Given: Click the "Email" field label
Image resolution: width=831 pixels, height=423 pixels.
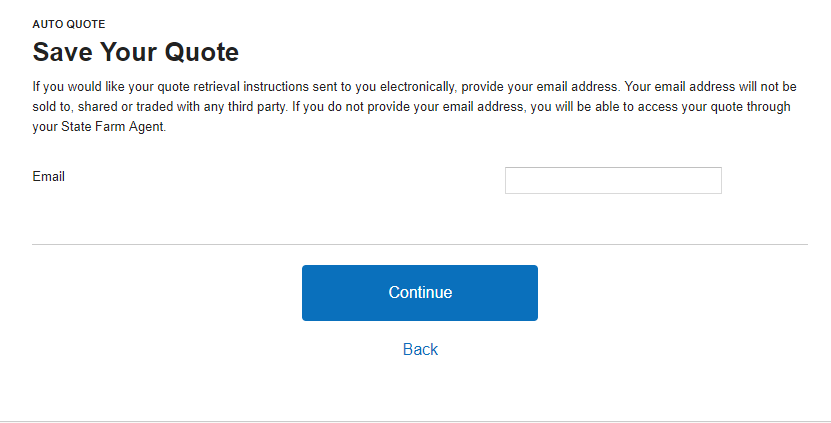Looking at the screenshot, I should click(x=49, y=177).
